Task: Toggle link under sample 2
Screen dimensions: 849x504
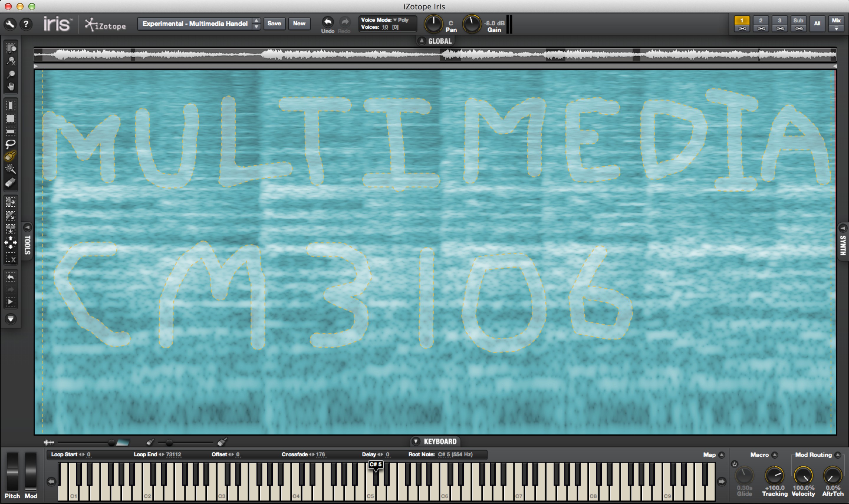Action: tap(761, 29)
